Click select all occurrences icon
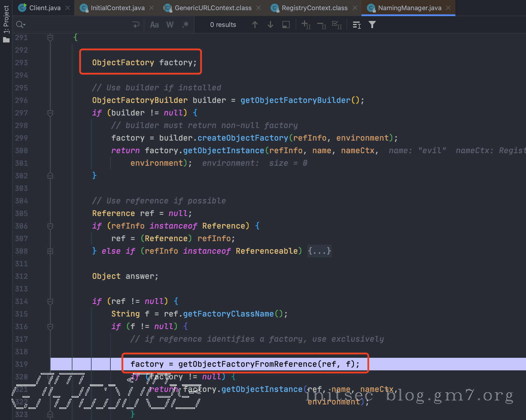Viewport: 526px width, 420px height. click(337, 25)
